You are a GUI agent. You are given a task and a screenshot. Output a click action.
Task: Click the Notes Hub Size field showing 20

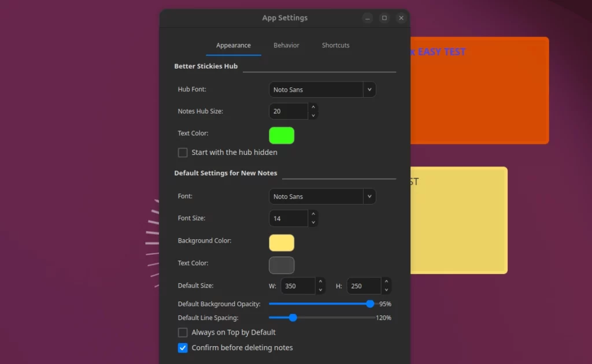[289, 112]
